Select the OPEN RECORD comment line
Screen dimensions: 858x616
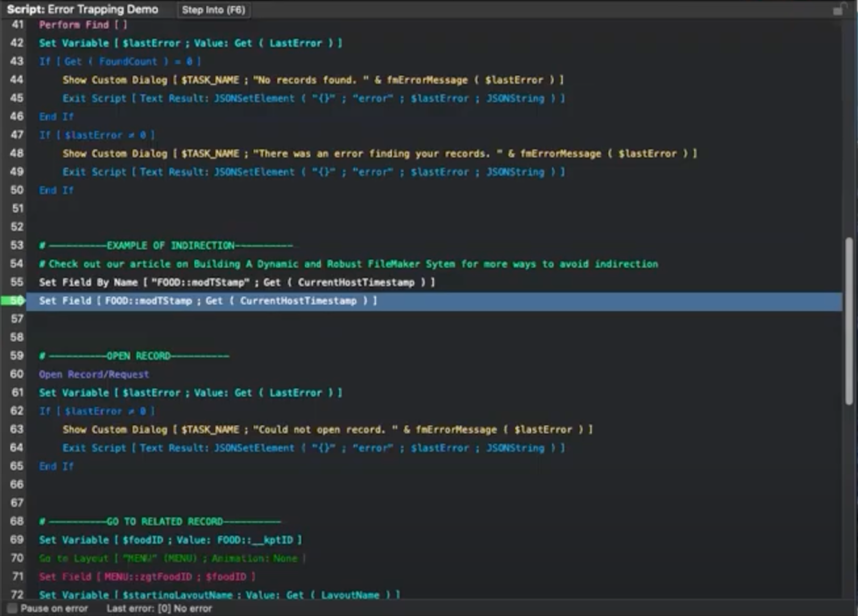click(x=434, y=356)
